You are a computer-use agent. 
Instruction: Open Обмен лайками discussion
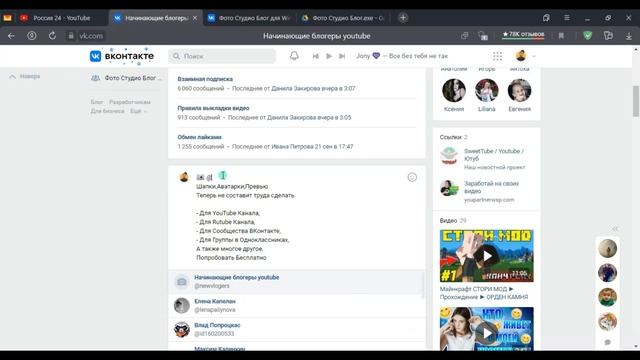pos(200,137)
